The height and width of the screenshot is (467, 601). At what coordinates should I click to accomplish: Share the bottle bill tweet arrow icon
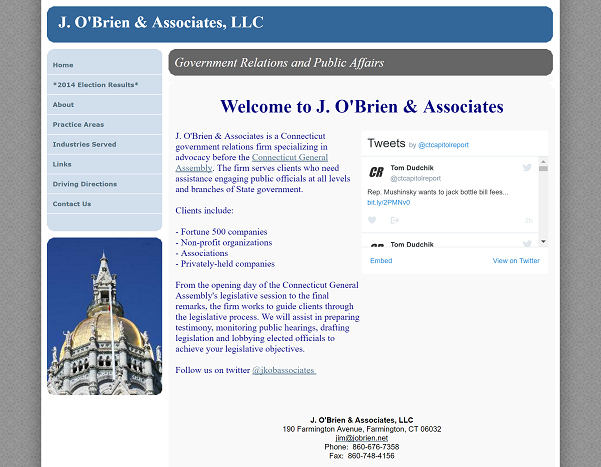point(394,220)
